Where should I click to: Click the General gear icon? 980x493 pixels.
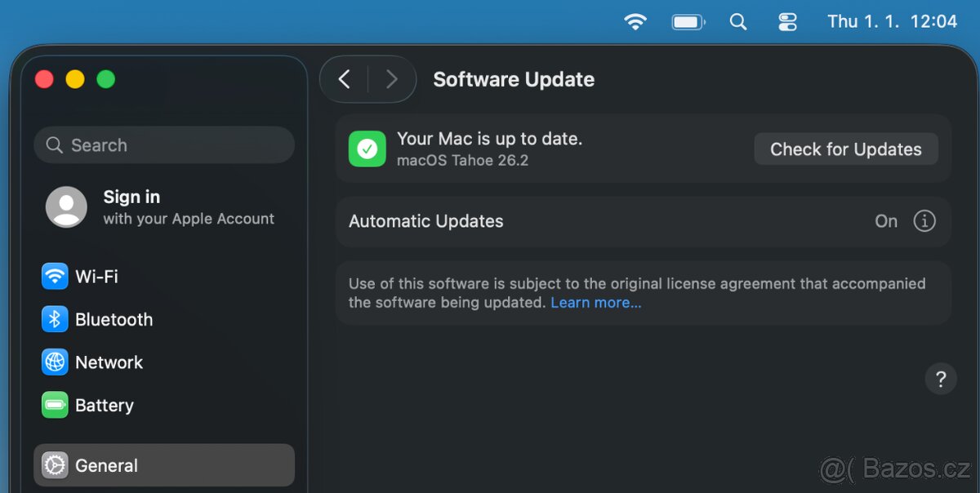(x=55, y=465)
